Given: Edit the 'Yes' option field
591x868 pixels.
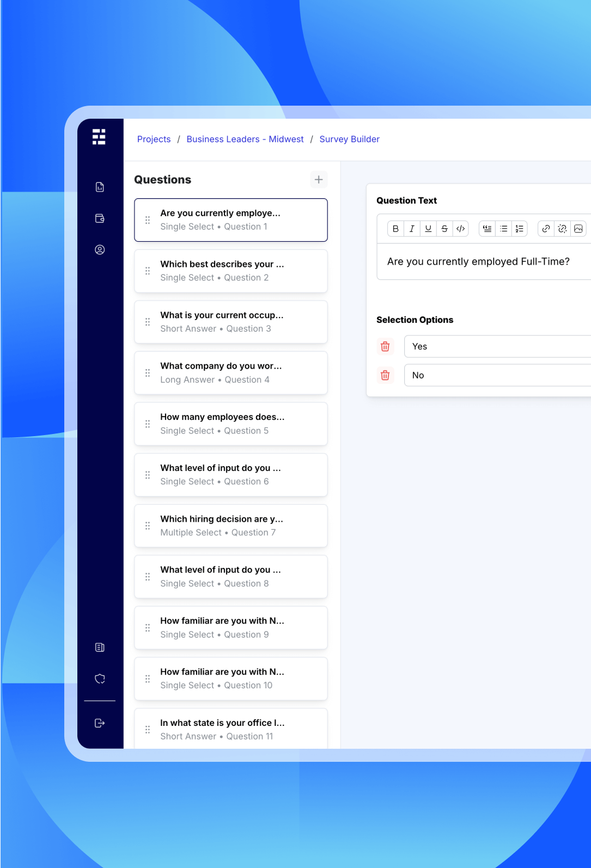Looking at the screenshot, I should pyautogui.click(x=497, y=346).
